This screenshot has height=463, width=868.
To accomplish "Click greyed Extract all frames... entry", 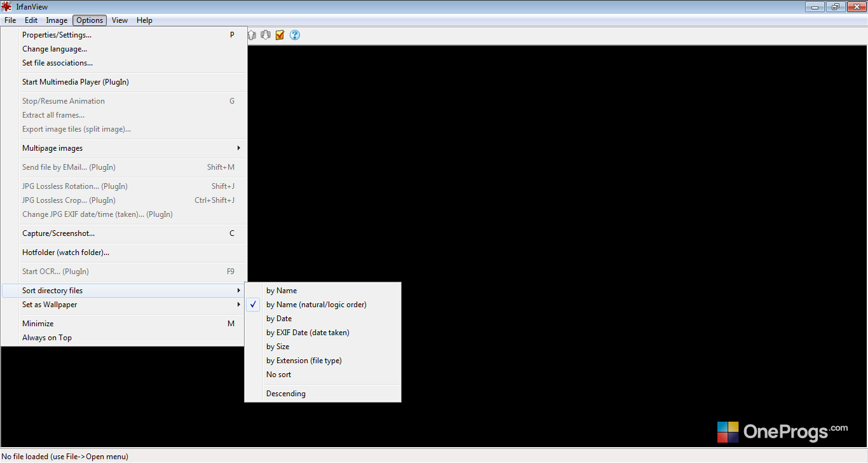I will point(124,115).
